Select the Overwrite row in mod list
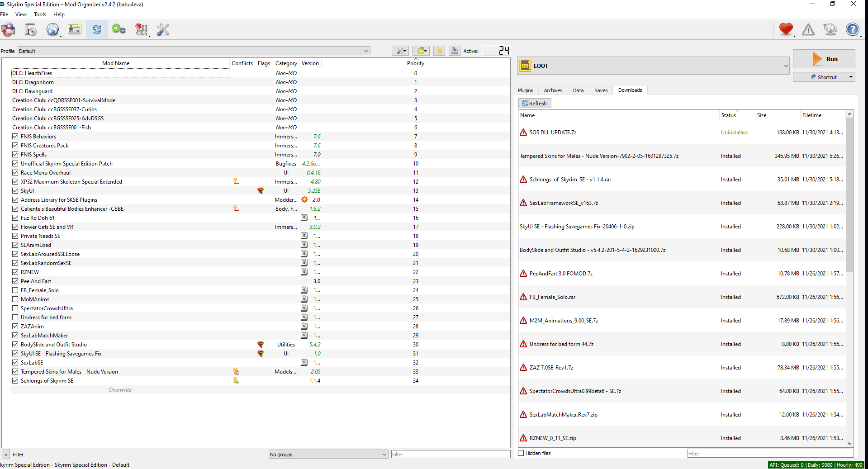Viewport: 868px width, 469px height. point(260,389)
